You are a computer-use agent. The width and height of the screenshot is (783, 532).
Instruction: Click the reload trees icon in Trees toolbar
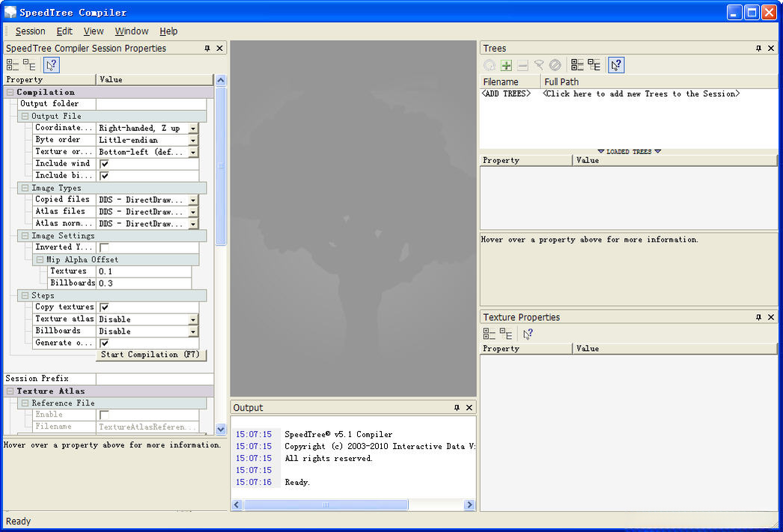point(490,65)
